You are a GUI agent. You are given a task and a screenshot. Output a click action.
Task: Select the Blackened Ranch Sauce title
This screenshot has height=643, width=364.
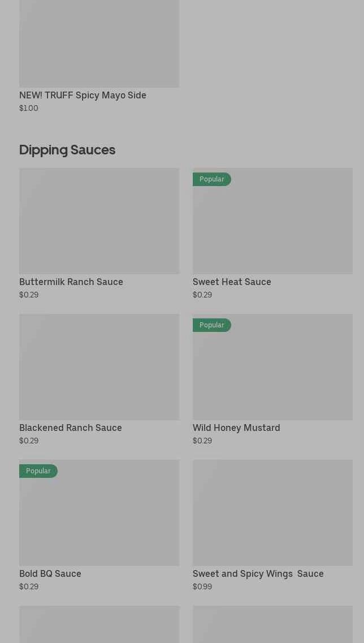[x=71, y=428]
